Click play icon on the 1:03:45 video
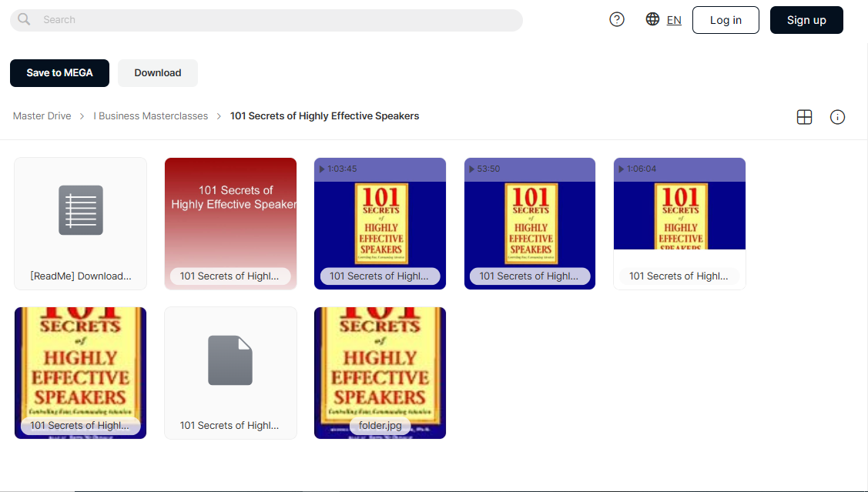 322,169
